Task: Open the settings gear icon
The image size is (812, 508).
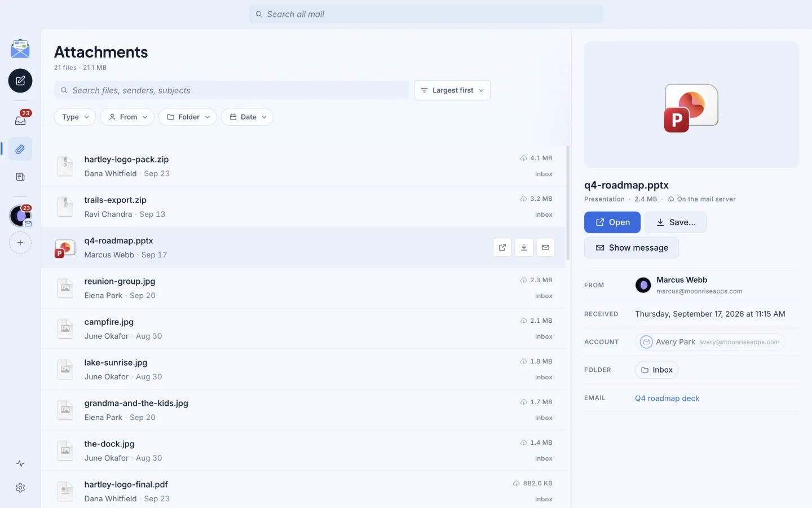Action: (20, 488)
